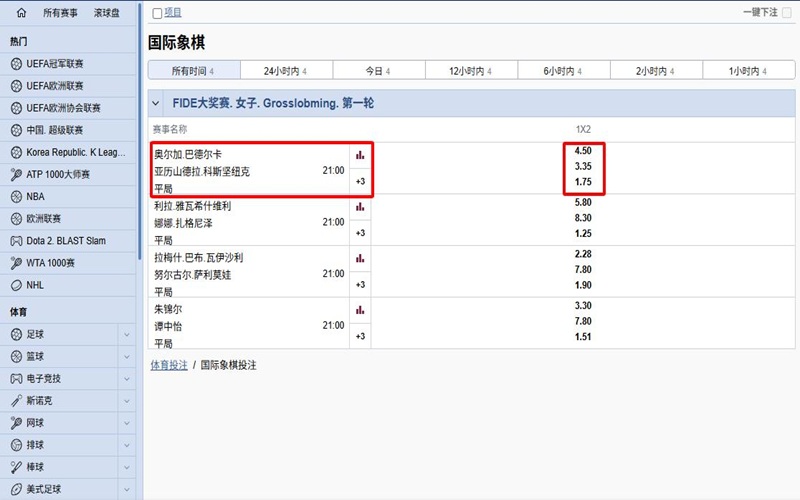This screenshot has height=500, width=800.
Task: Open 滚球盘 live betting link
Action: coord(107,13)
